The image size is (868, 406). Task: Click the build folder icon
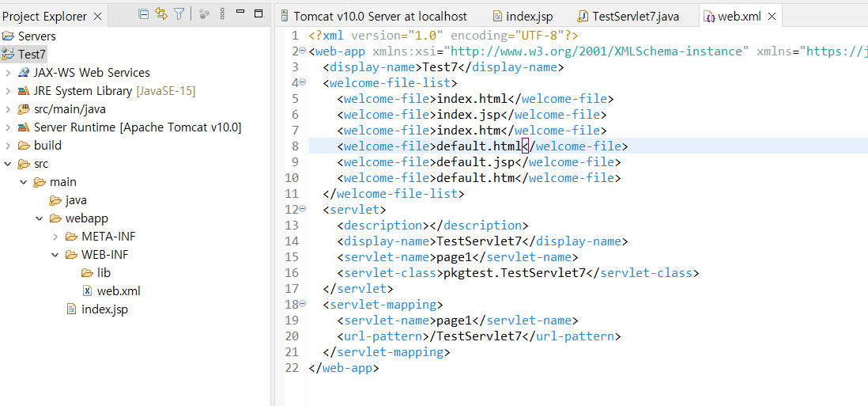[x=23, y=146]
